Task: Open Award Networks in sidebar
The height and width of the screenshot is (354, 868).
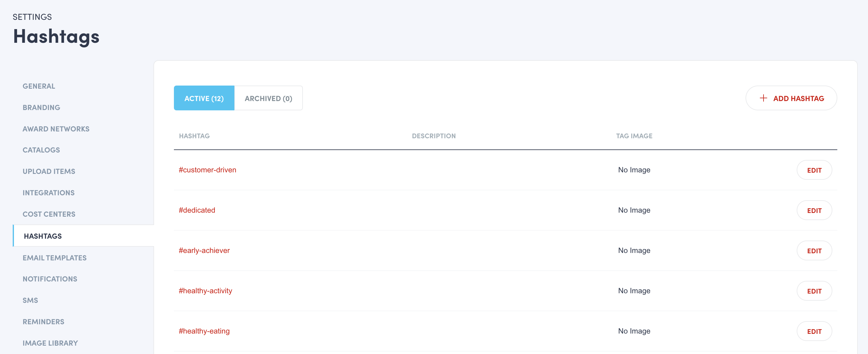Action: click(x=56, y=129)
